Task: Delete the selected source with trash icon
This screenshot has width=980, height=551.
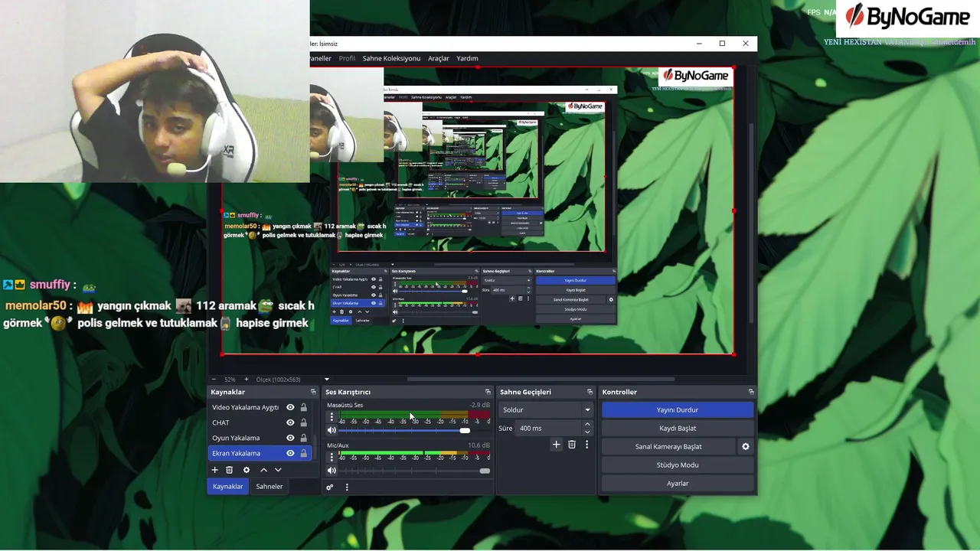Action: [229, 470]
